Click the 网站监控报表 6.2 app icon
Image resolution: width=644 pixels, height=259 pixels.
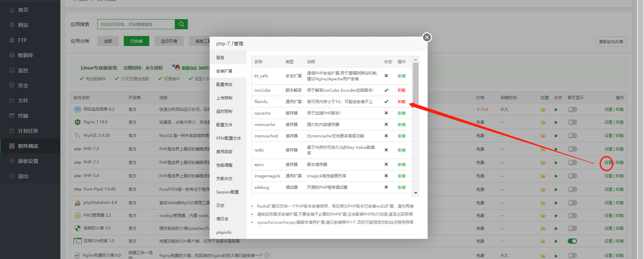click(x=77, y=109)
